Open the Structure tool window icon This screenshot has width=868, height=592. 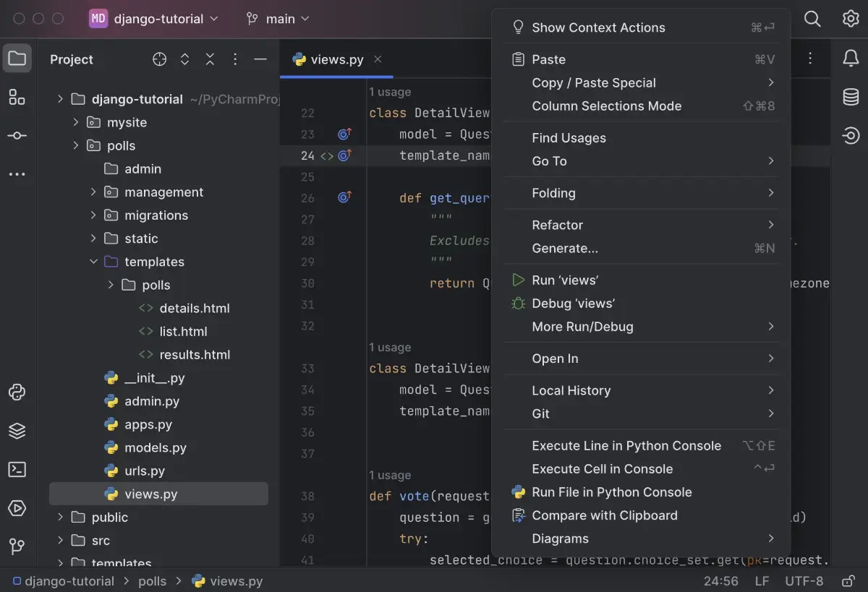[17, 98]
